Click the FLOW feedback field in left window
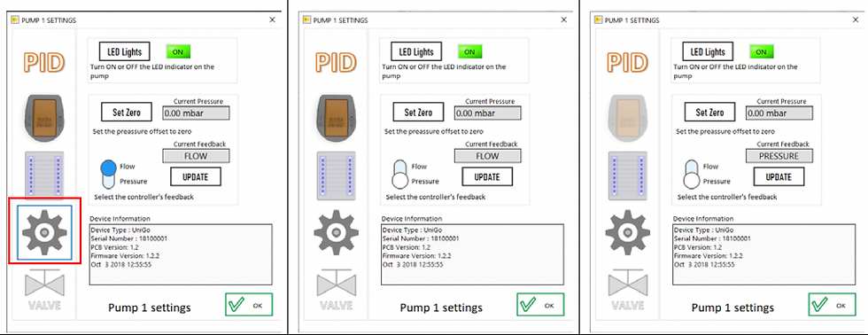Viewport: 868px width, 335px height. 196,156
